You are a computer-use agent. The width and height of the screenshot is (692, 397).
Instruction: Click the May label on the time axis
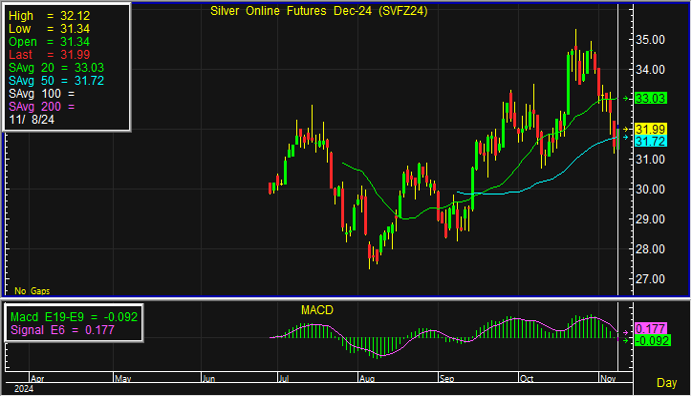click(123, 378)
